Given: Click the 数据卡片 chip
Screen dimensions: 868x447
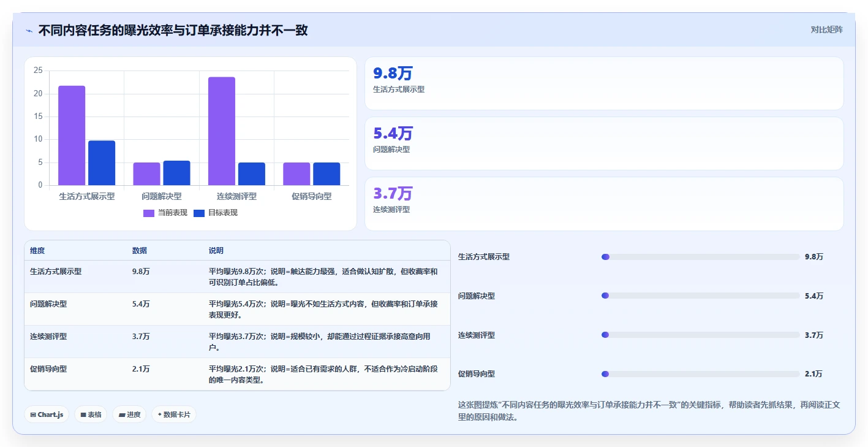Looking at the screenshot, I should tap(174, 415).
